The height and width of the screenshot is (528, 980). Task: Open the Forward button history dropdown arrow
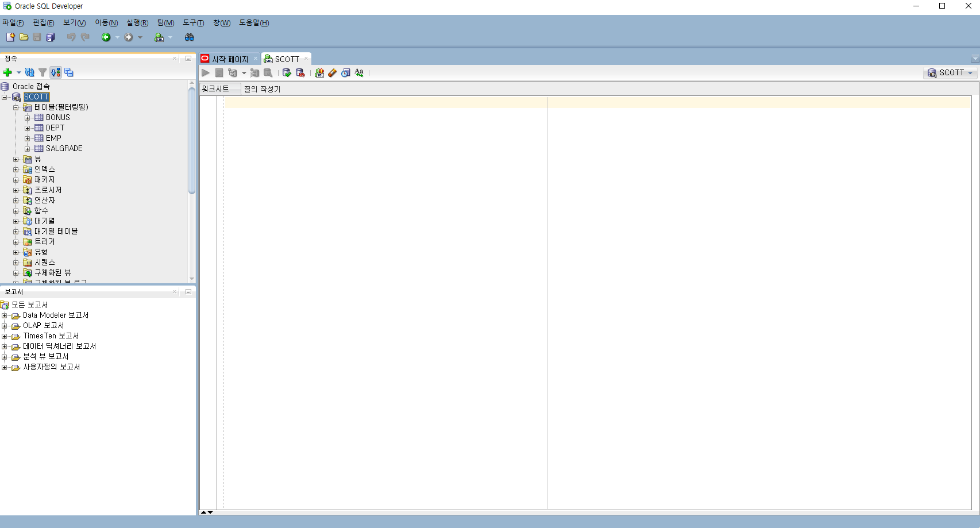pos(140,37)
